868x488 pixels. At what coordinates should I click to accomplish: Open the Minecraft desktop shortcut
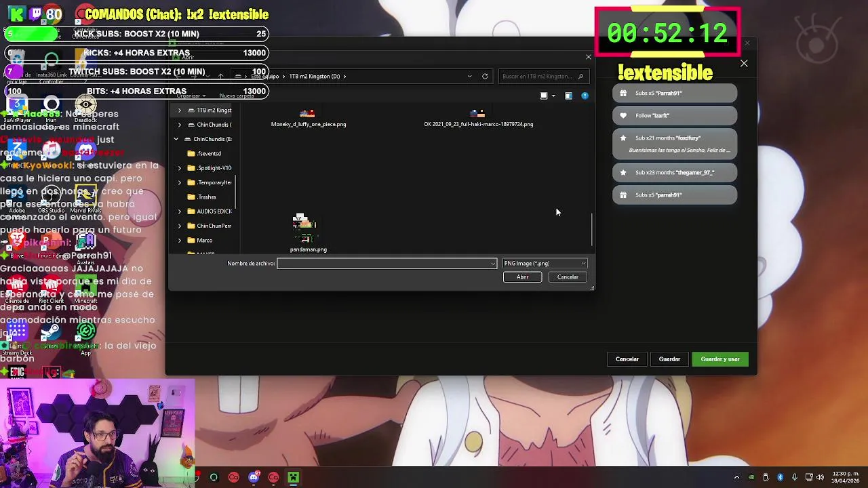(x=85, y=291)
